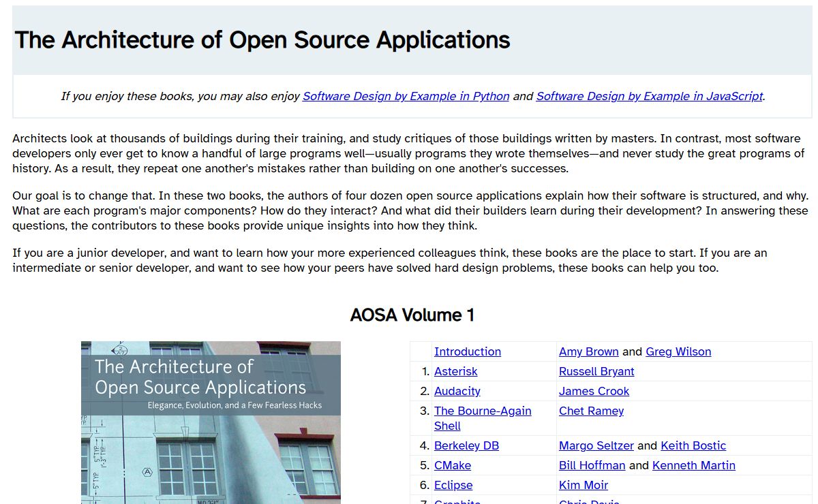The image size is (818, 504).
Task: Visit author Keith Bostic's link
Action: [x=693, y=445]
